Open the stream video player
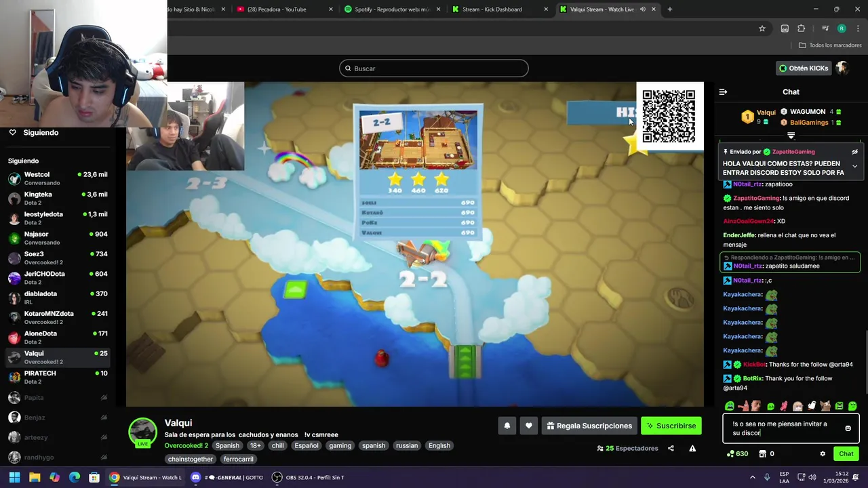Viewport: 868px width, 488px height. coord(415,244)
